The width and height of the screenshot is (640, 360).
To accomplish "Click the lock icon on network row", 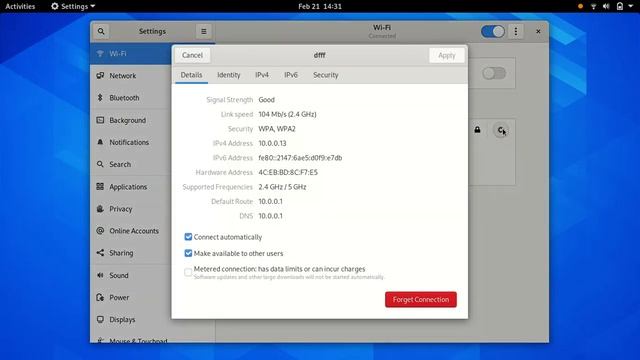I will (x=477, y=130).
